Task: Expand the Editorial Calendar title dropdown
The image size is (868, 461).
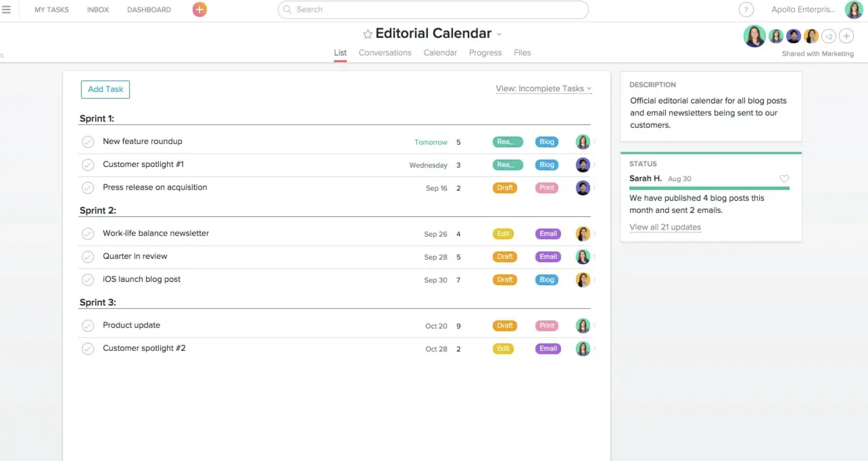Action: (x=500, y=35)
